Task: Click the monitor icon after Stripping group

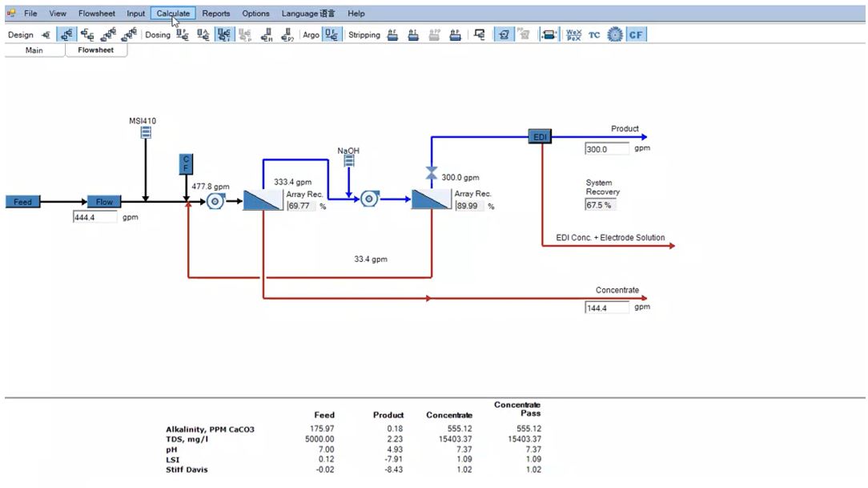Action: [x=480, y=35]
